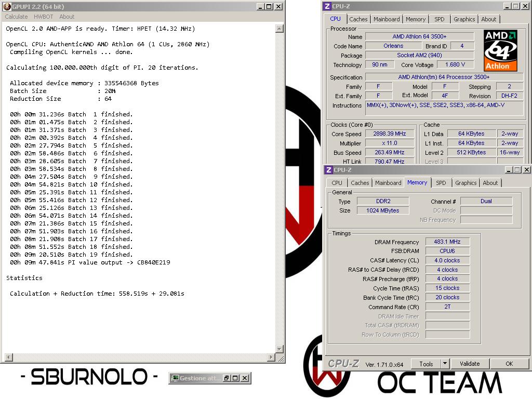Screen dimensions: 532x399
Task: Switch to Caches tab in lower CPU-Z window
Action: 360,183
